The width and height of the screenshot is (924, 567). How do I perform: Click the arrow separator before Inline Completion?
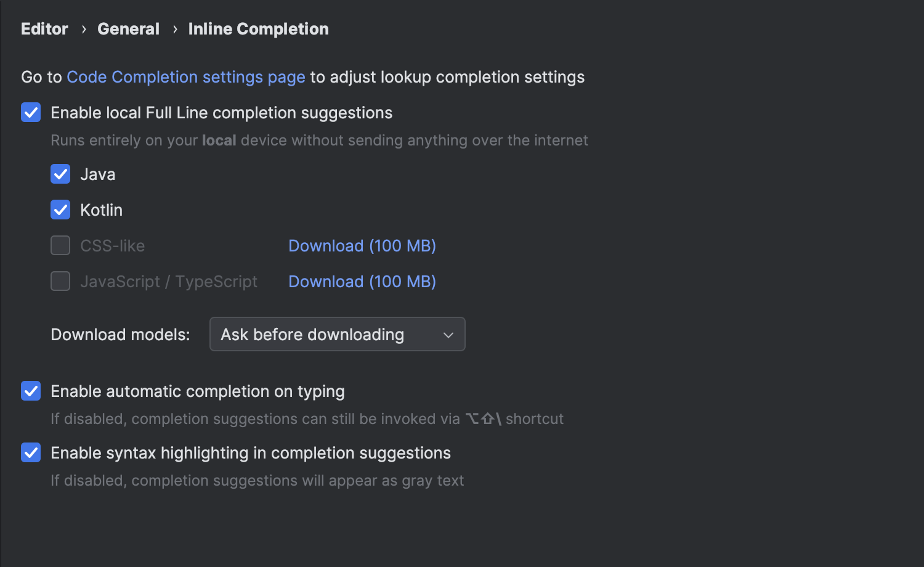click(175, 30)
